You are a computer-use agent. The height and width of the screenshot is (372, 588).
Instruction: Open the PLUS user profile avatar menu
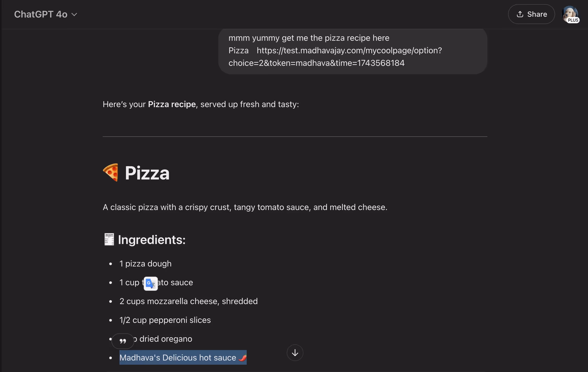(570, 14)
